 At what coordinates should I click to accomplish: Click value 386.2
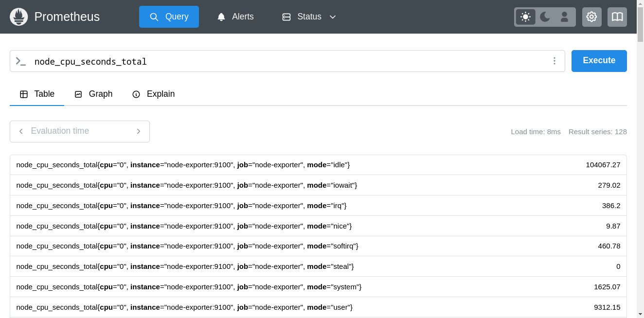[611, 206]
